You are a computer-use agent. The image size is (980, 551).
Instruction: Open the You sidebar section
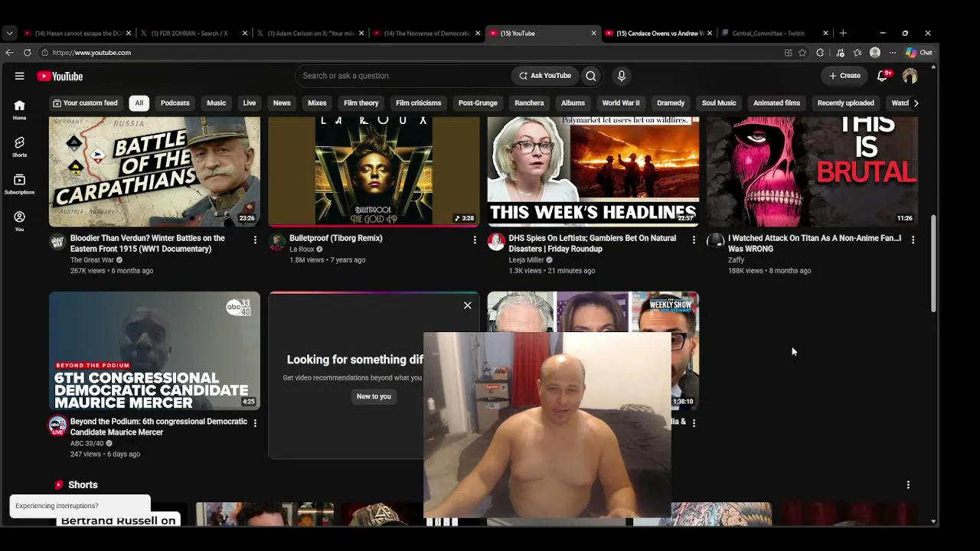point(19,221)
